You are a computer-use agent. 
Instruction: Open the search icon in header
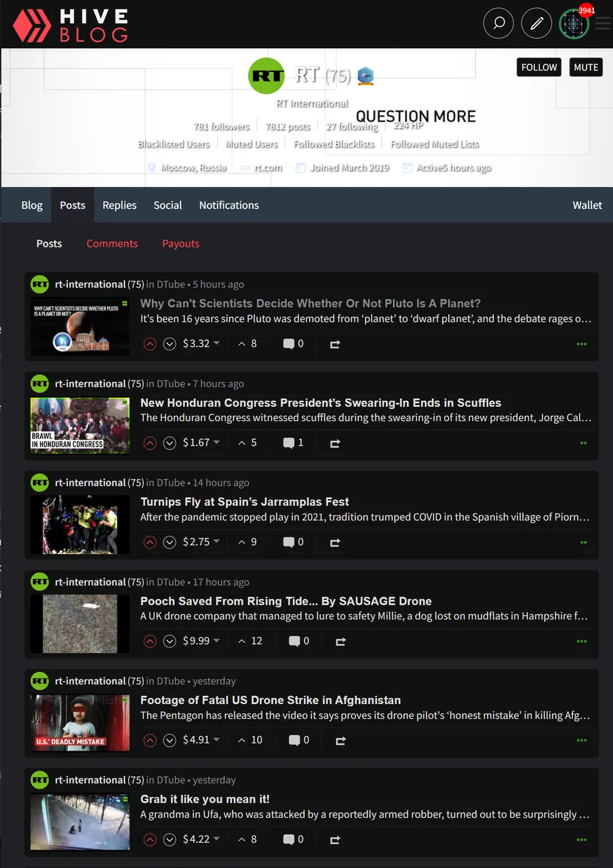click(x=498, y=24)
